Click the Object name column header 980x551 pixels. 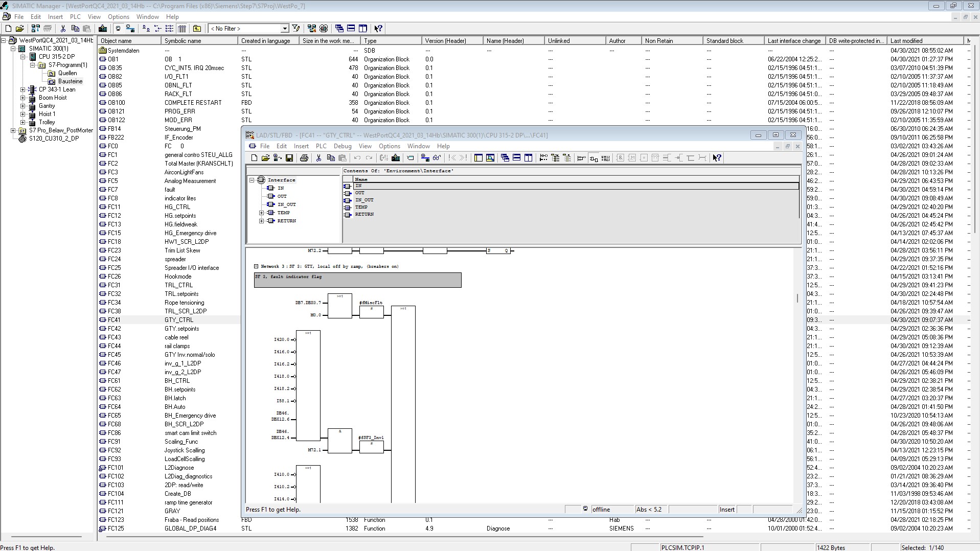click(x=129, y=41)
